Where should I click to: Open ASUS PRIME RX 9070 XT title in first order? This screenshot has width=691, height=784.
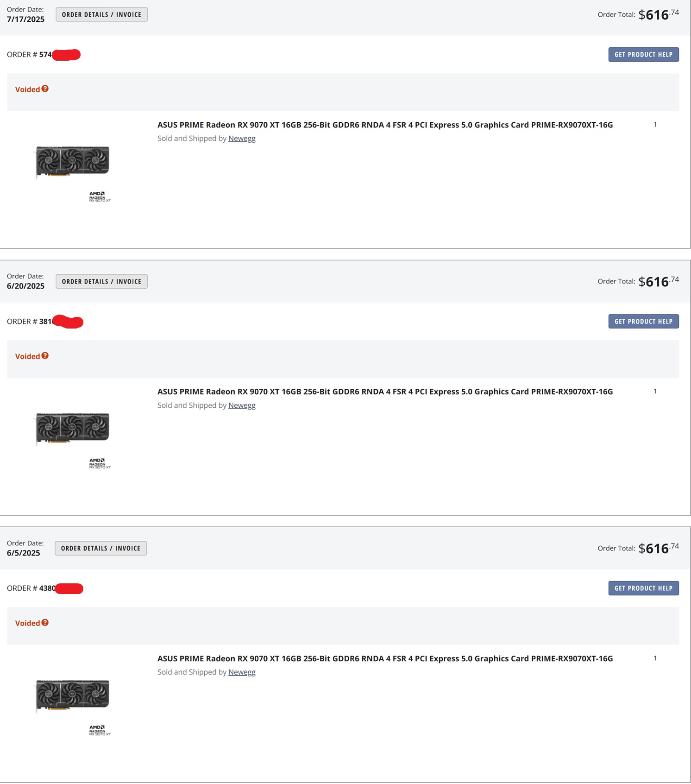[385, 125]
